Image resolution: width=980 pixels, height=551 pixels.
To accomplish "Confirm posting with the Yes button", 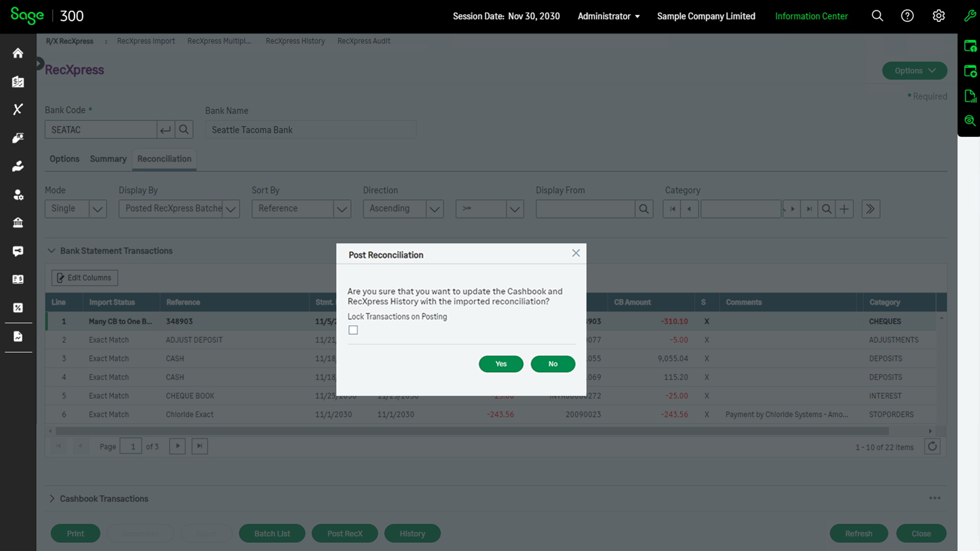I will tap(501, 364).
